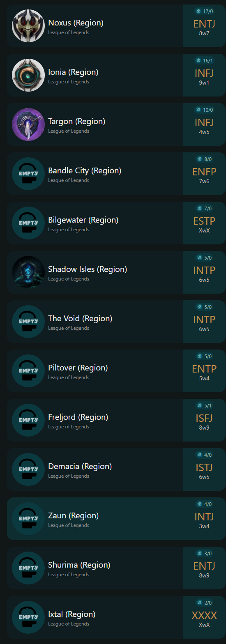Image resolution: width=226 pixels, height=644 pixels.
Task: Select the purple Targon region avatar
Action: (28, 124)
